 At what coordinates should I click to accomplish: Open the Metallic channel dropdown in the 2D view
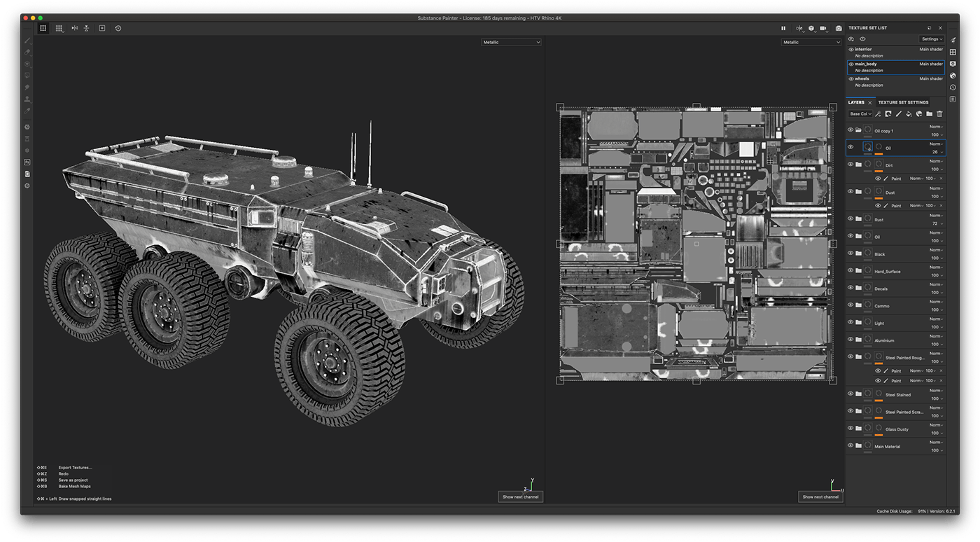[811, 41]
